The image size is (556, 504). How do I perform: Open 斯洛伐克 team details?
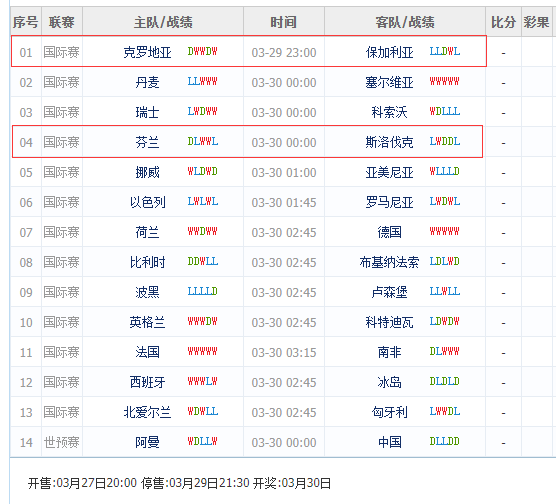[x=389, y=143]
